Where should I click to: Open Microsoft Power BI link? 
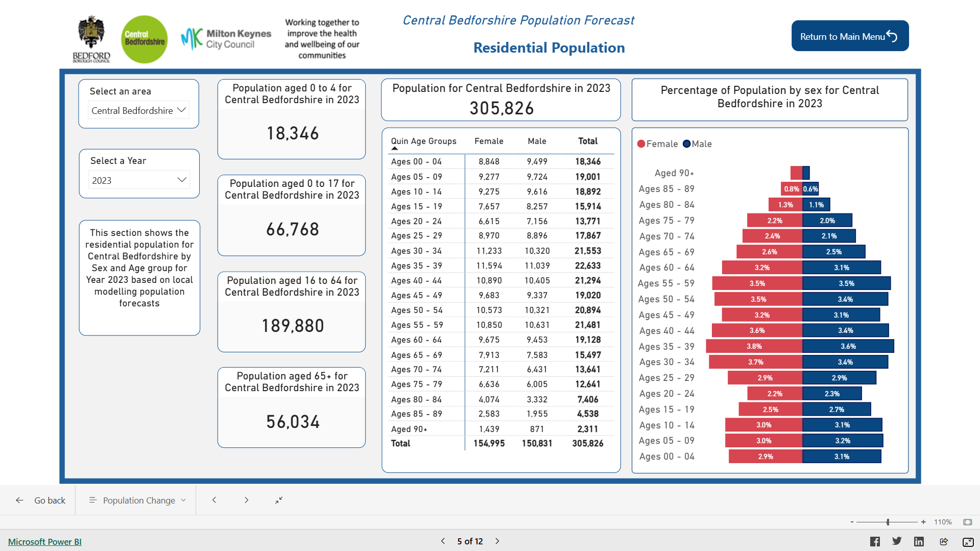click(x=45, y=542)
